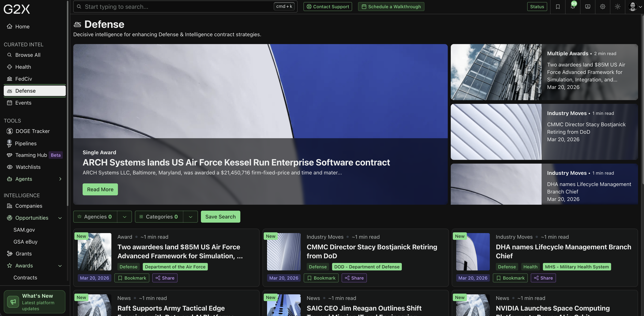644x316 pixels.
Task: Open What's New platform updates card
Action: [35, 302]
